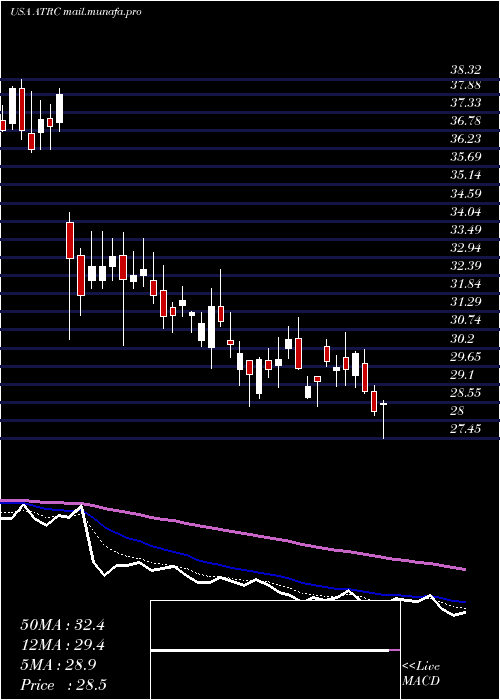Click the 38.32 price axis label
Viewport: 500px width, 700px height.
[x=465, y=70]
